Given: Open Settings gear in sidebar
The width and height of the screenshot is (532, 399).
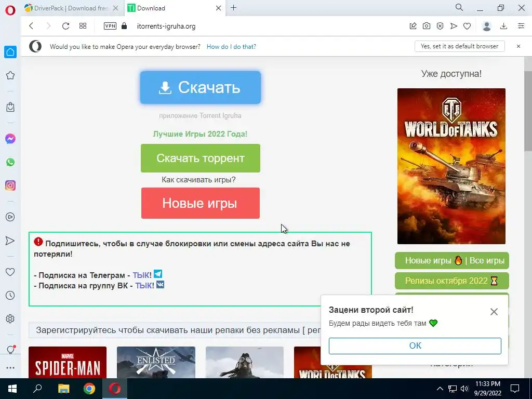Looking at the screenshot, I should coord(10,319).
